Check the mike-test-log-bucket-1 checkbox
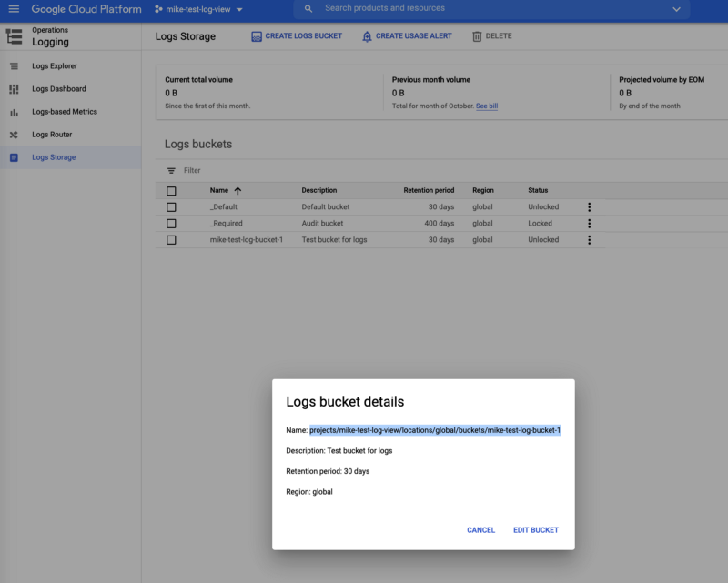This screenshot has height=583, width=728. pyautogui.click(x=171, y=240)
